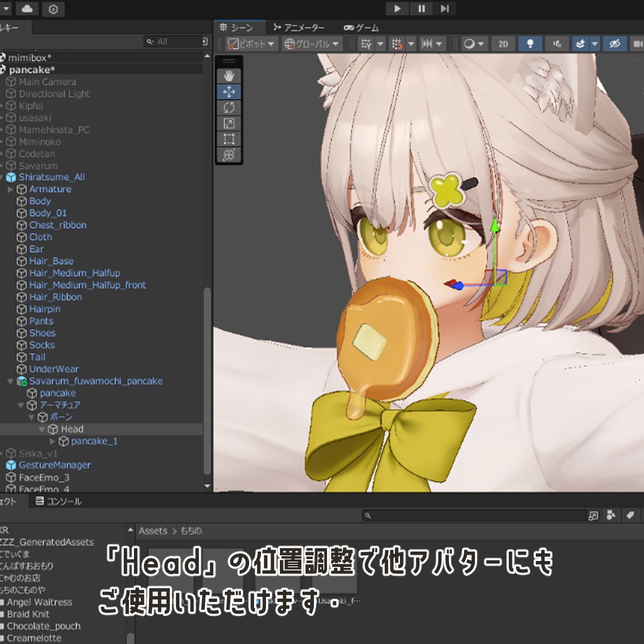Select the Hand tool in the scene palette
Image resolution: width=644 pixels, height=644 pixels.
pos(229,75)
